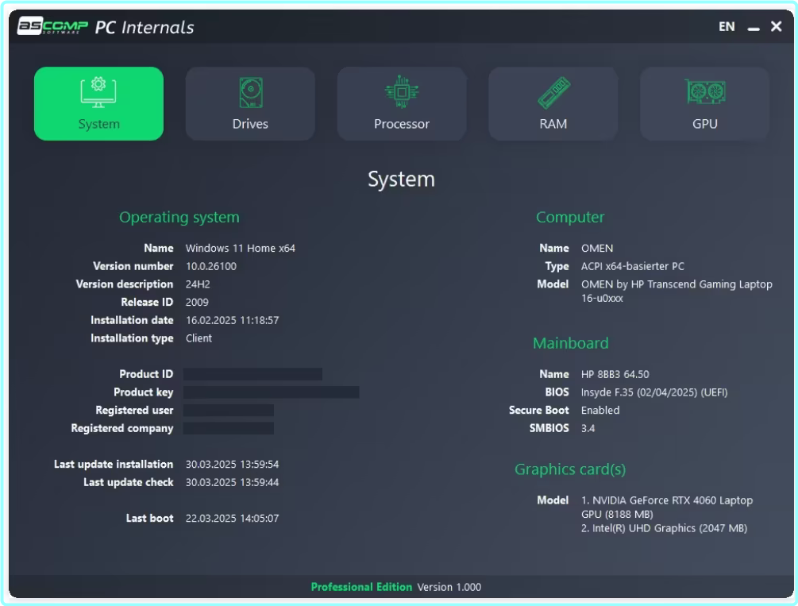The image size is (798, 606).
Task: Click the 'PC Internals' title text
Action: pyautogui.click(x=145, y=27)
